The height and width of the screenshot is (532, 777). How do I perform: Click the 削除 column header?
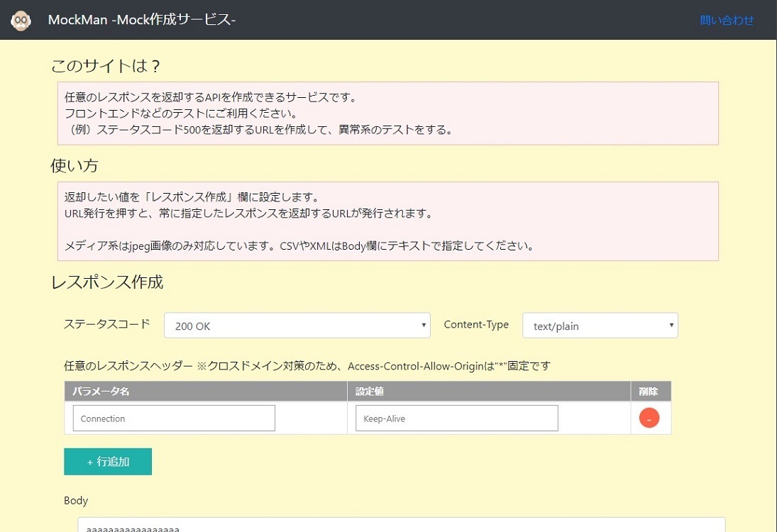(x=649, y=392)
